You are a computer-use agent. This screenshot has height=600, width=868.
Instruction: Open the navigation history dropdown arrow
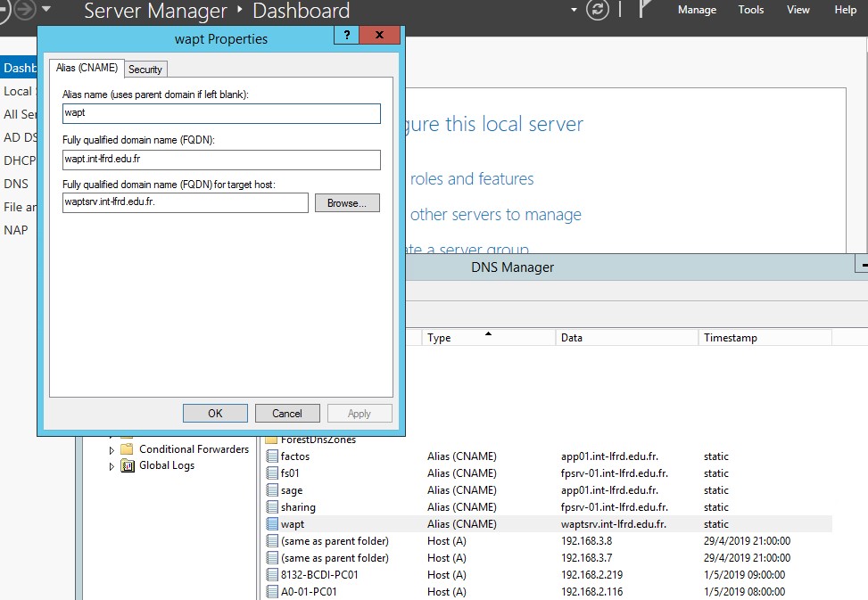click(x=46, y=10)
